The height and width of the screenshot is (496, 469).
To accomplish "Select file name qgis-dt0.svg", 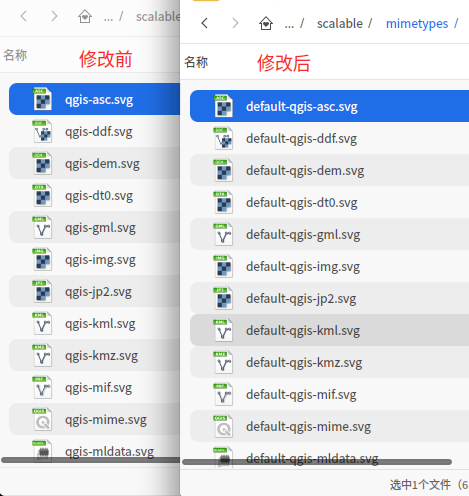I will (x=99, y=196).
